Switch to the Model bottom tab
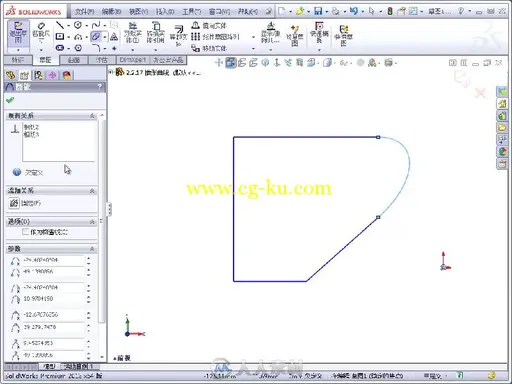The width and height of the screenshot is (512, 384). [x=49, y=366]
